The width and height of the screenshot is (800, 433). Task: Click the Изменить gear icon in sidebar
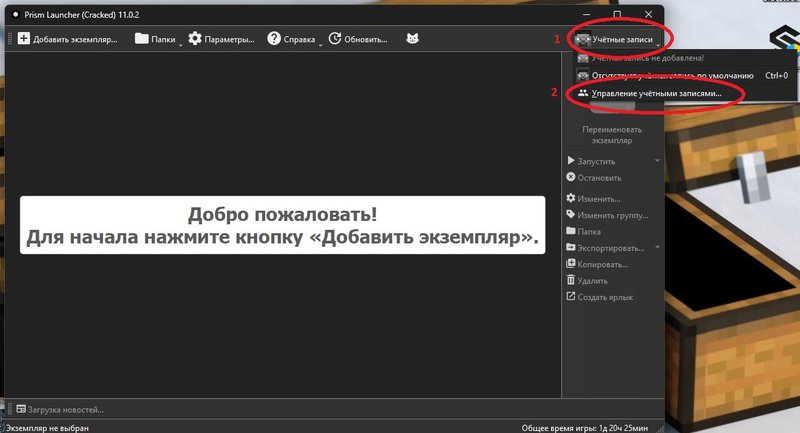pos(571,198)
